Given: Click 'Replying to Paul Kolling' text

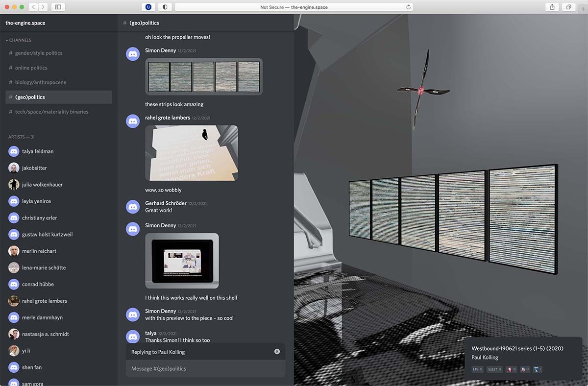Looking at the screenshot, I should point(158,352).
